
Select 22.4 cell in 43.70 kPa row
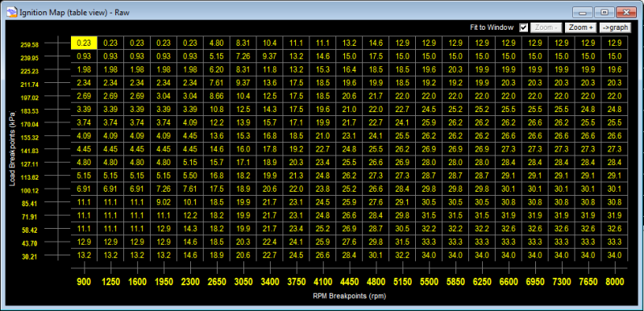(x=270, y=242)
